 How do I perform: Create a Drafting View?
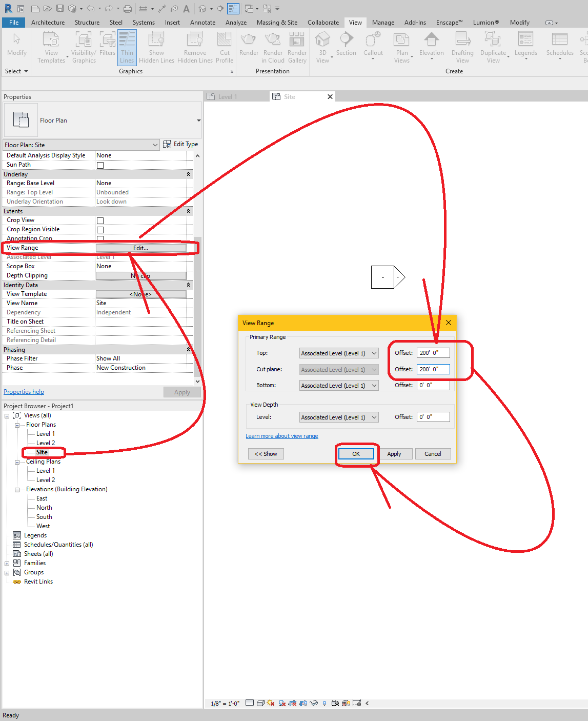pyautogui.click(x=462, y=47)
